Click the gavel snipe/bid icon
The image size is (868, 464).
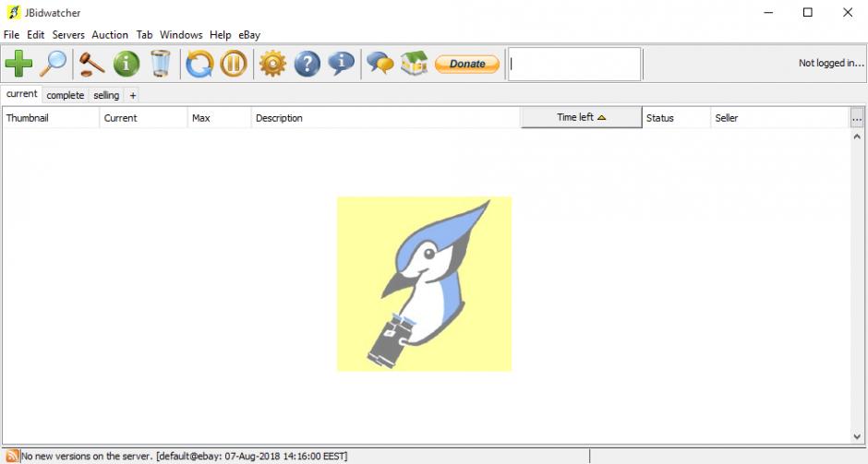(92, 64)
